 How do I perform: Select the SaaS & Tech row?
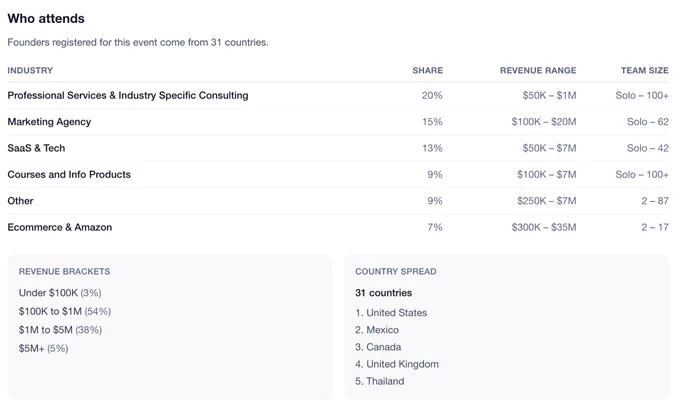pyautogui.click(x=338, y=148)
